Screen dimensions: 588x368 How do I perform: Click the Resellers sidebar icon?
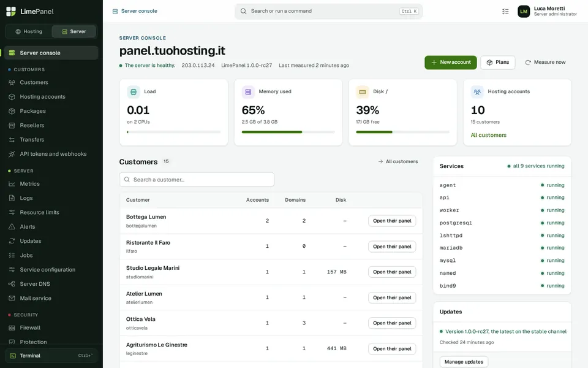12,125
